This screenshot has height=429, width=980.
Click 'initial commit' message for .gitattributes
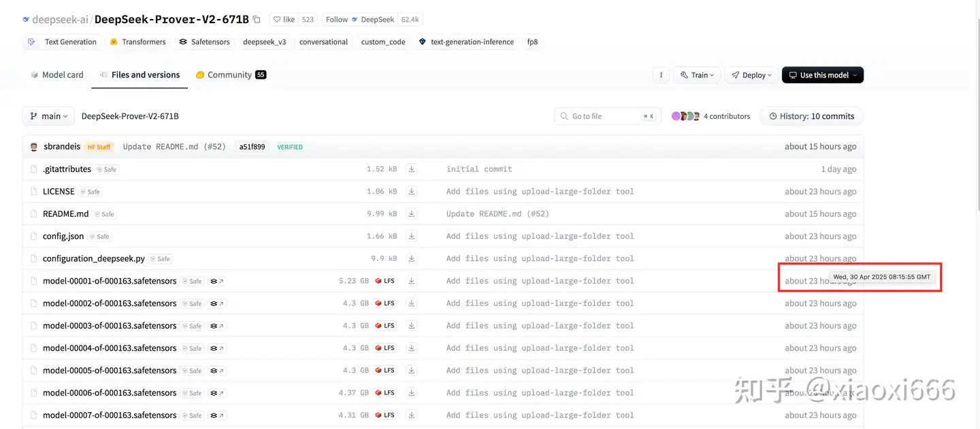tap(479, 169)
